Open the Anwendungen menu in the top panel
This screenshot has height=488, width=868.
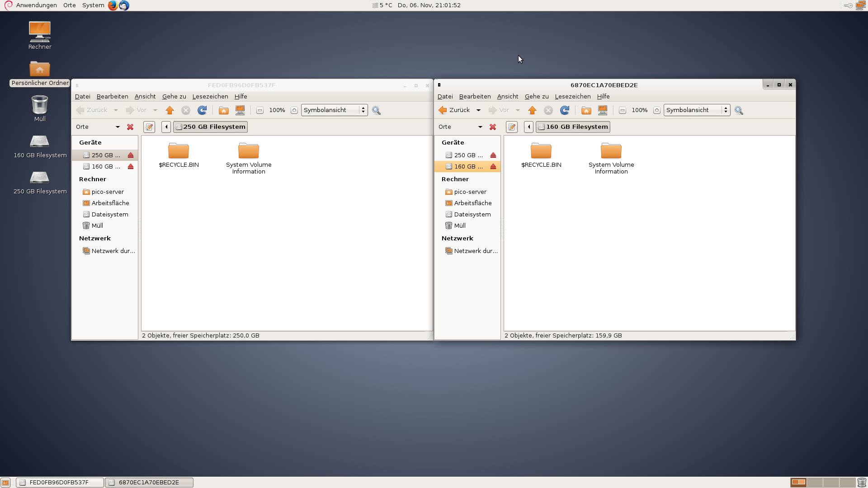tap(36, 5)
